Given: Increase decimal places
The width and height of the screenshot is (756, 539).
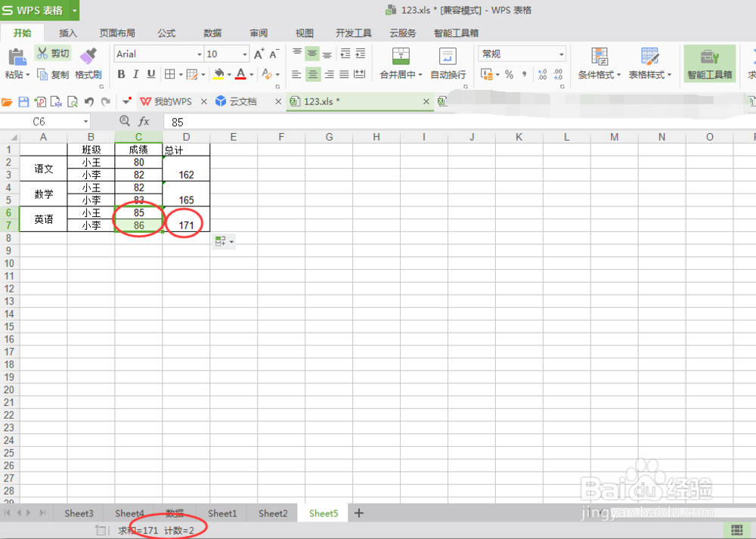Looking at the screenshot, I should (542, 74).
